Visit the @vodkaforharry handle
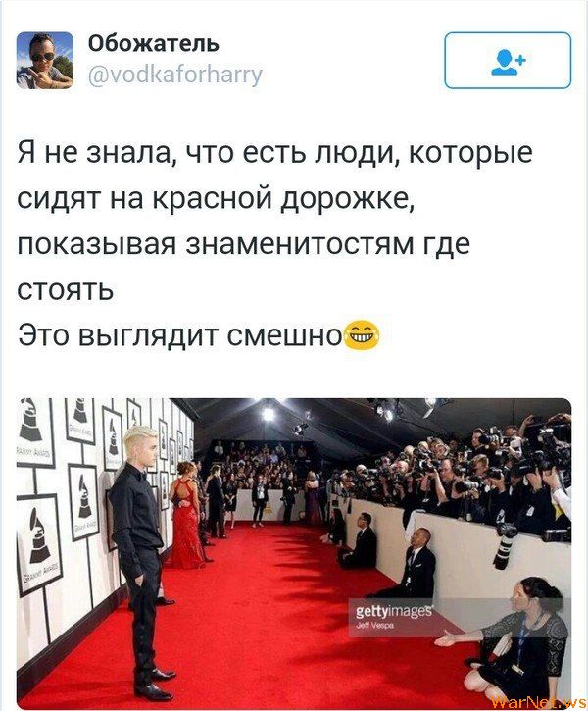Image resolution: width=588 pixels, height=711 pixels. 174,75
